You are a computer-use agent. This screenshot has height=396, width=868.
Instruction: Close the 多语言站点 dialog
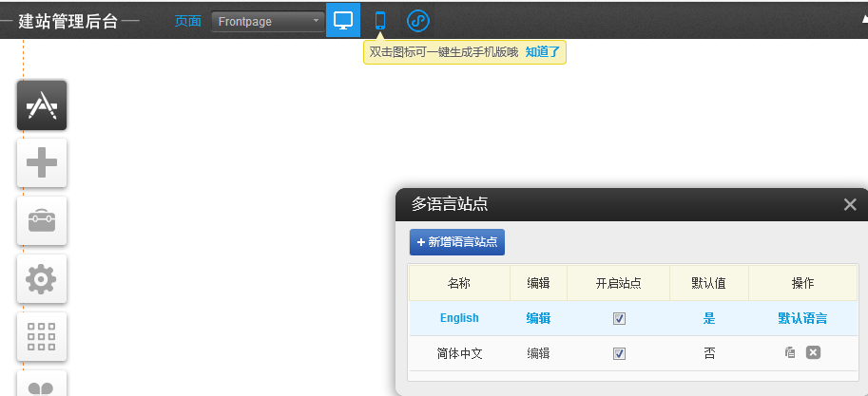coord(850,204)
